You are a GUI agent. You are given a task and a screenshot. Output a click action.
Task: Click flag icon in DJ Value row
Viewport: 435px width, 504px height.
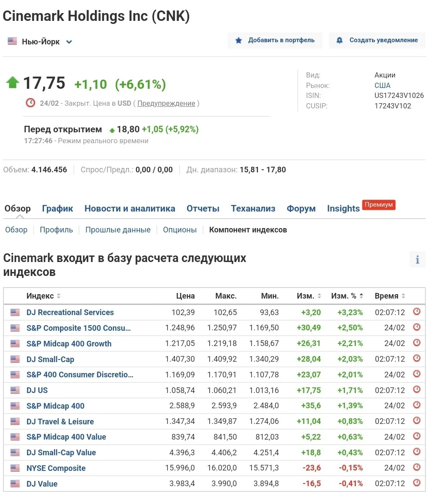coord(15,484)
